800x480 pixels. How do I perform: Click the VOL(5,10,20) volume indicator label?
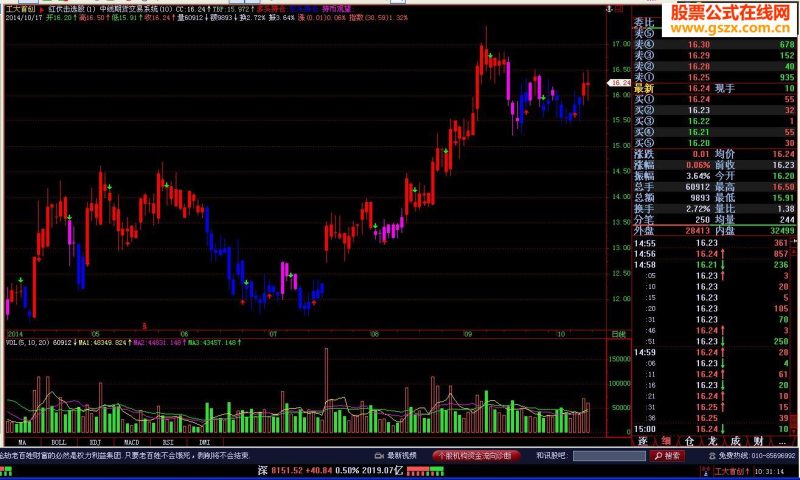point(28,342)
